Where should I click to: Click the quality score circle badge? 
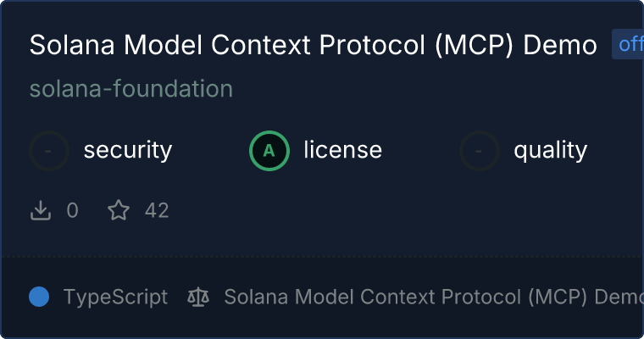tap(480, 151)
